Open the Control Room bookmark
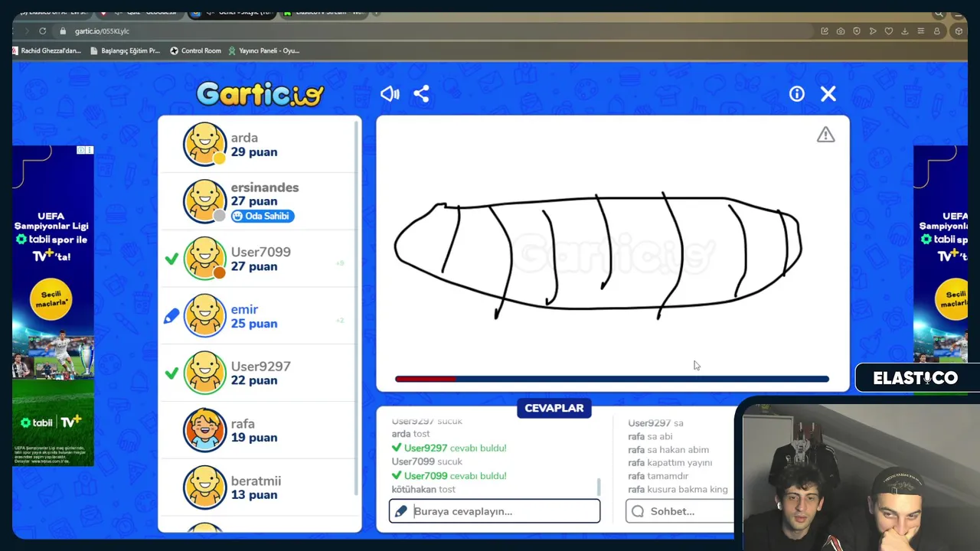 point(195,51)
